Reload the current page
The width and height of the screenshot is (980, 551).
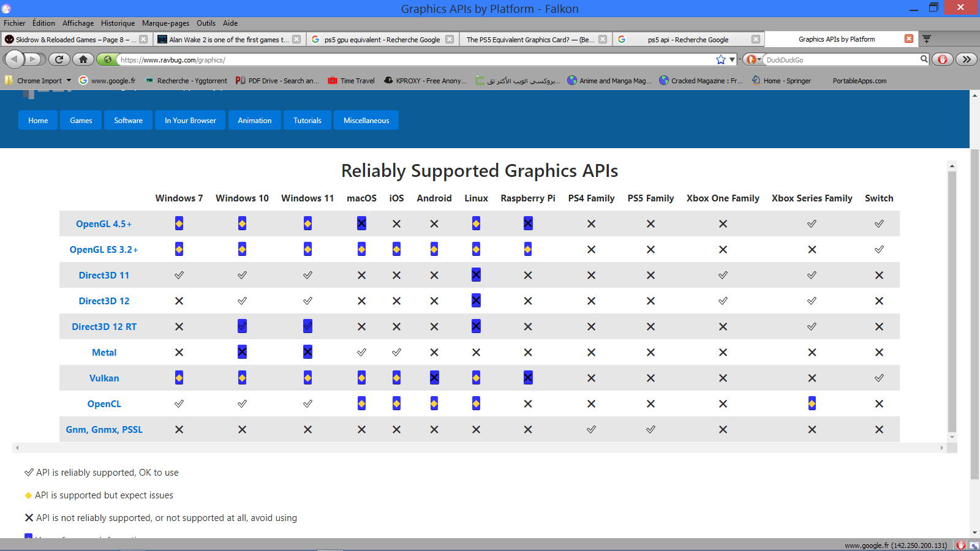coord(59,59)
